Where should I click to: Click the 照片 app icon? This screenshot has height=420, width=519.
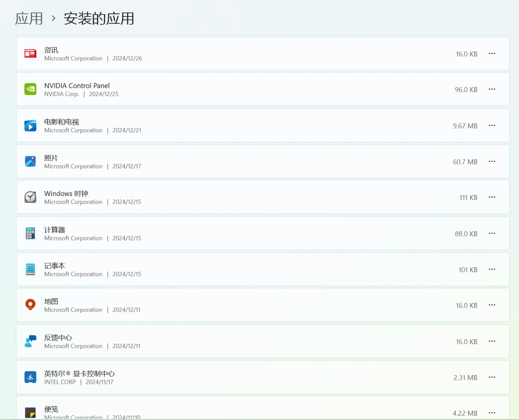[30, 161]
